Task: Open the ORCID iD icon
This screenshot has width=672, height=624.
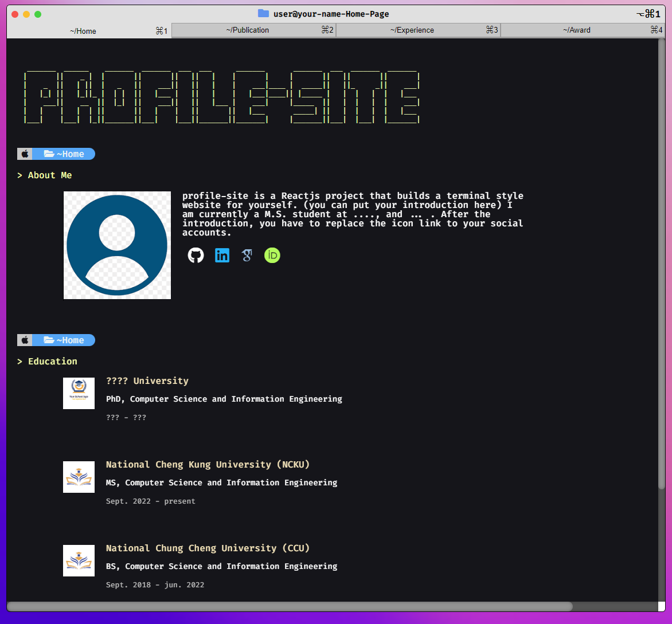Action: [272, 255]
